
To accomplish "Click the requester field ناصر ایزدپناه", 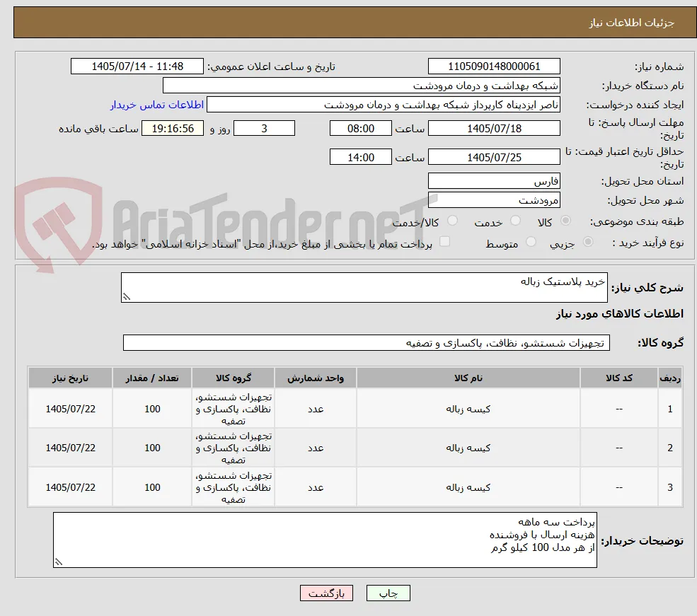I will (383, 105).
